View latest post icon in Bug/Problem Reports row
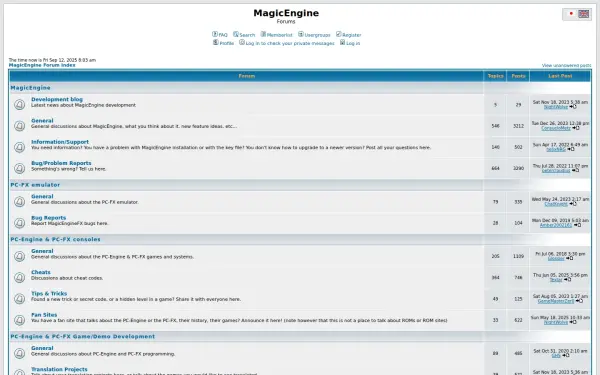 [x=575, y=171]
